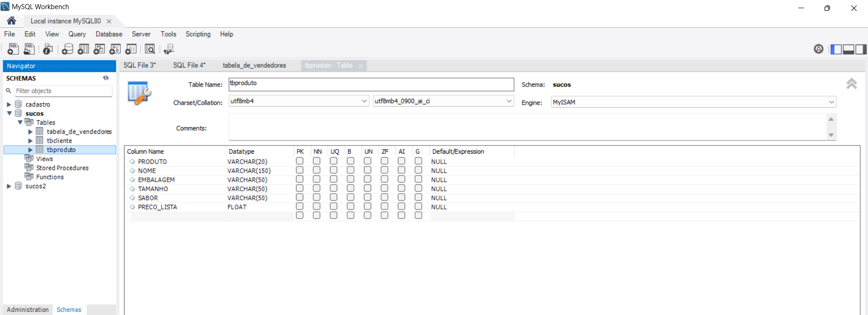Expand tabela_de_vendedores table node
Screen dimensions: 868x315
click(x=30, y=131)
